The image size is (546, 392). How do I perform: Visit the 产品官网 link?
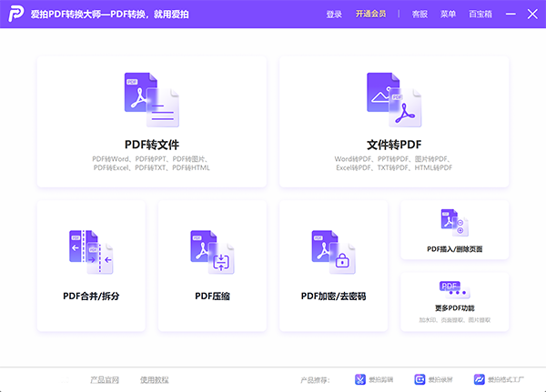click(x=105, y=380)
